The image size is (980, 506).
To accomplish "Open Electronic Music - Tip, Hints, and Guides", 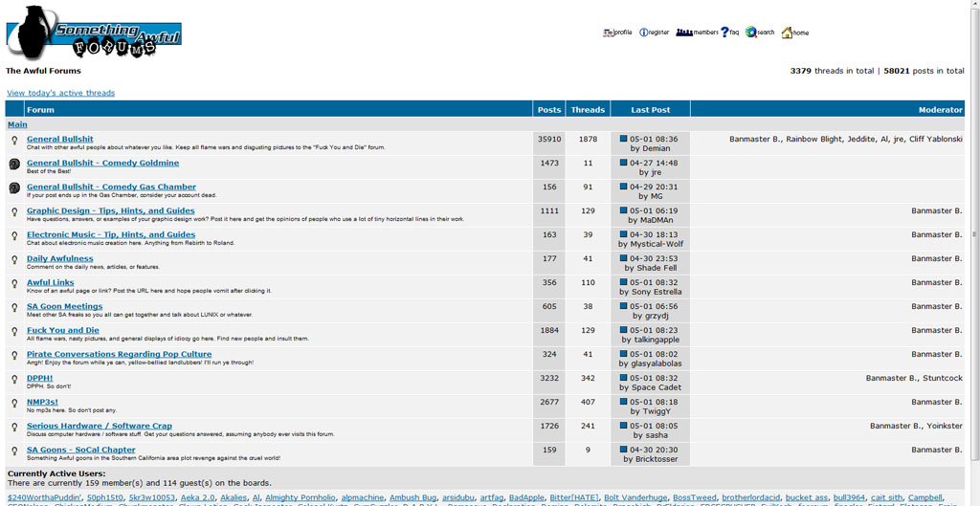I will [111, 234].
